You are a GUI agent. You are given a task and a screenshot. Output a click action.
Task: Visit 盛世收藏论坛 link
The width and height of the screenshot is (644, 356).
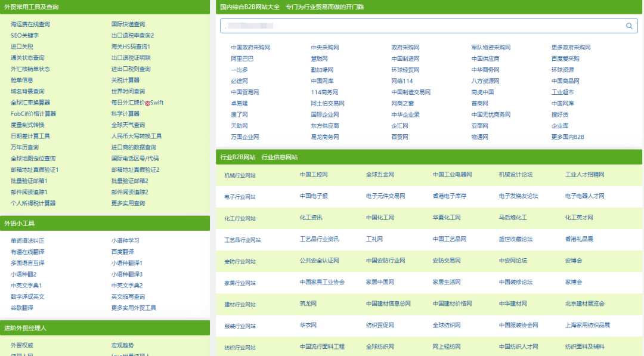[515, 239]
